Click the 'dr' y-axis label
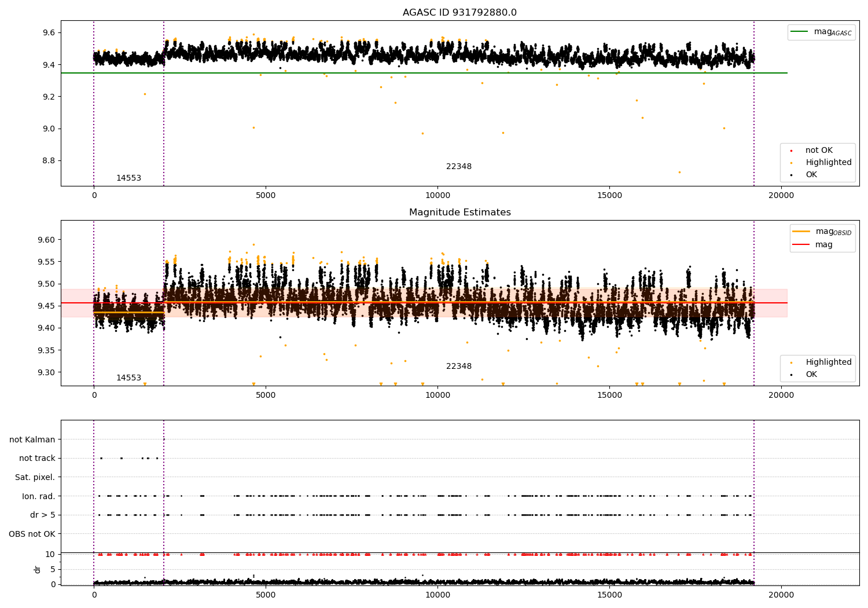Image resolution: width=868 pixels, height=608 pixels. pyautogui.click(x=38, y=569)
